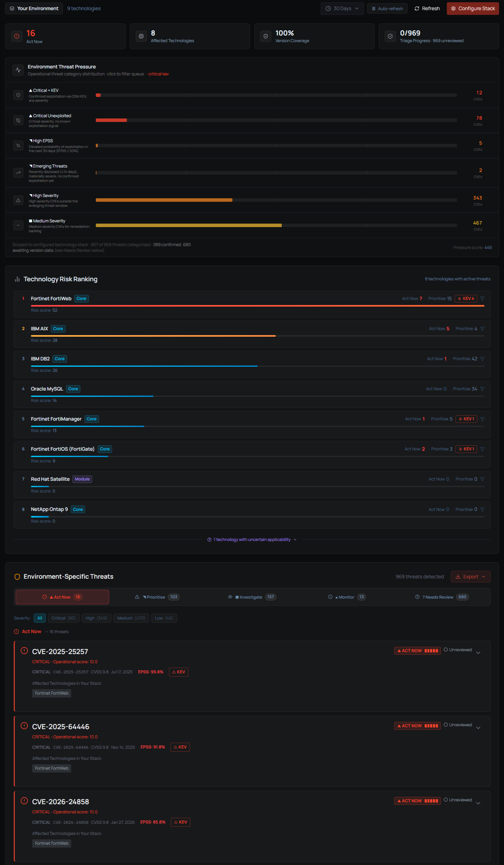Switch to the Act Now tab
The width and height of the screenshot is (504, 865).
point(62,597)
